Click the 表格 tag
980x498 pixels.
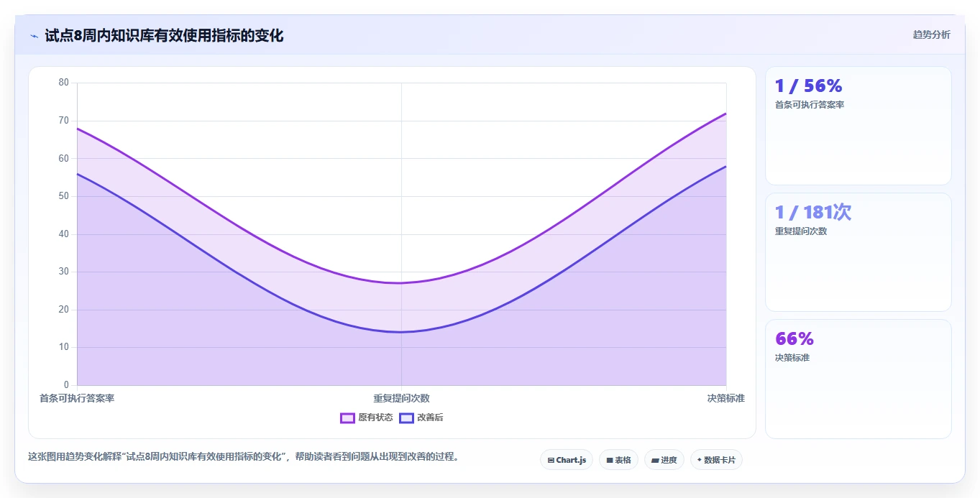click(x=618, y=460)
